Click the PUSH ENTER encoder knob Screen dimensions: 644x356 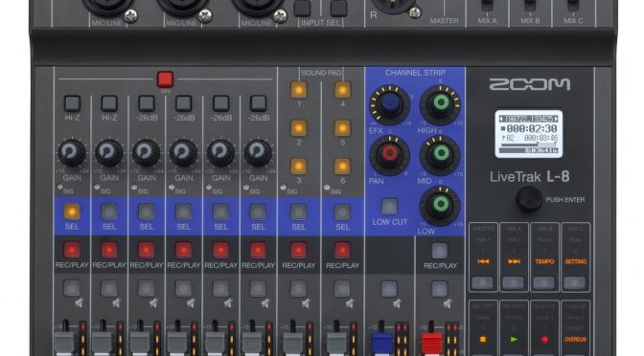click(529, 199)
